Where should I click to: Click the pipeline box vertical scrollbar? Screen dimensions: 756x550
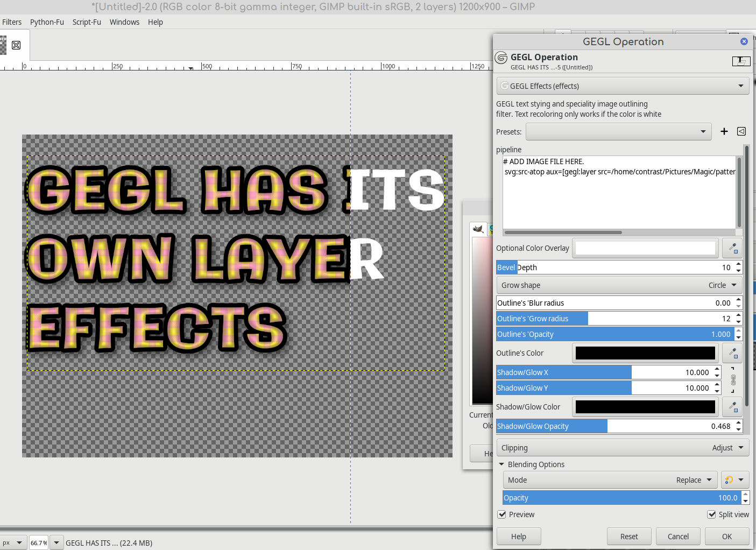pos(739,192)
